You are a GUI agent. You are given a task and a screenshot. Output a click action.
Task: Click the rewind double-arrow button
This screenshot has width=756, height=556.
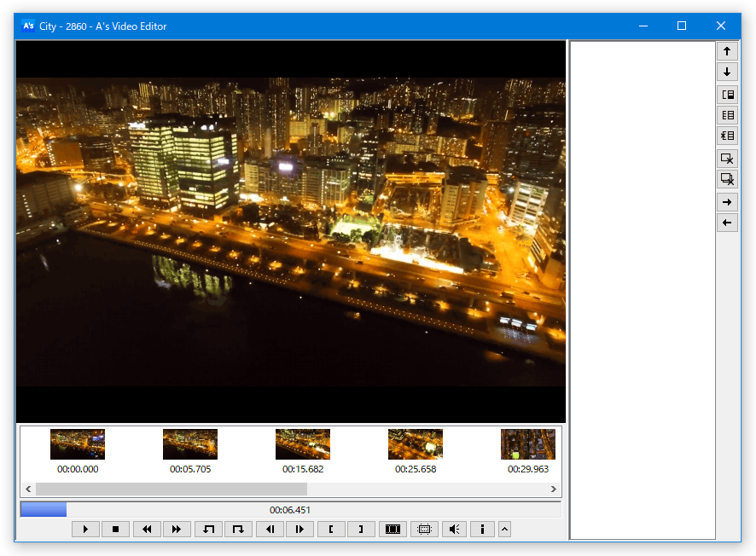[147, 529]
